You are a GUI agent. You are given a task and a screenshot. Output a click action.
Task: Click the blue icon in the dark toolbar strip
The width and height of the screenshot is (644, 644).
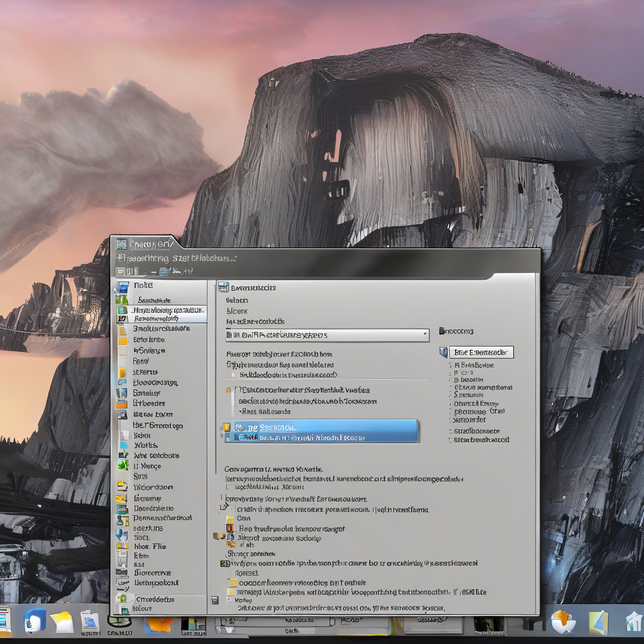(164, 272)
